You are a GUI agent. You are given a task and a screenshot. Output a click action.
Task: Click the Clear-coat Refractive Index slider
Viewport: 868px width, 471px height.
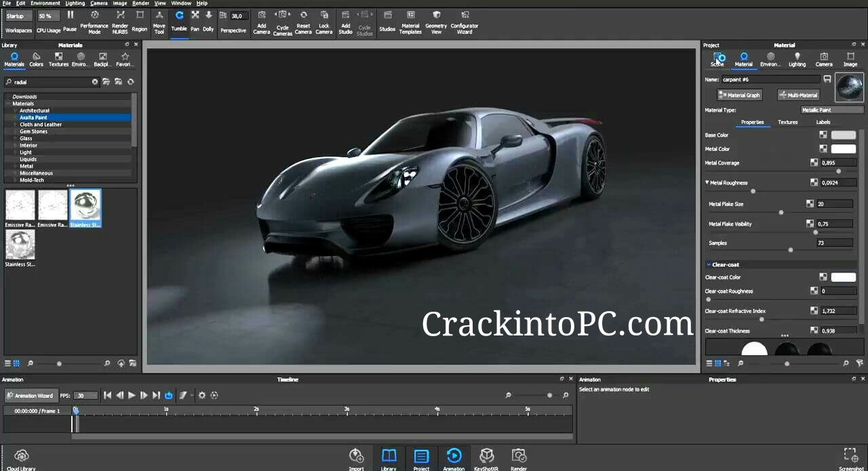tap(783, 319)
